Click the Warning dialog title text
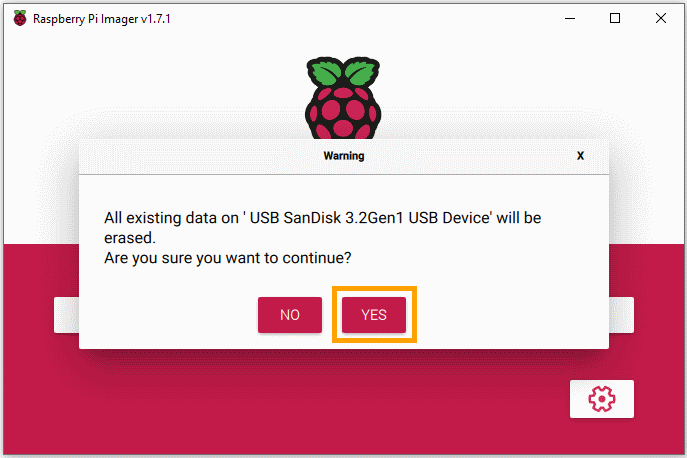 344,156
